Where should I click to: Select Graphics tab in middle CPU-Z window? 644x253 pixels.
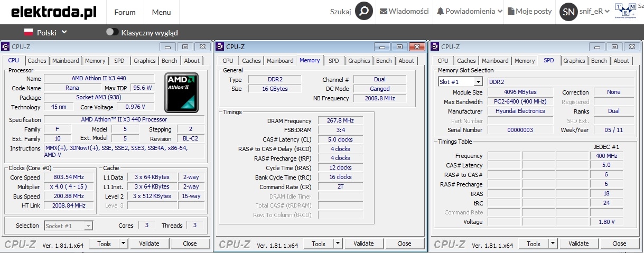tap(359, 61)
